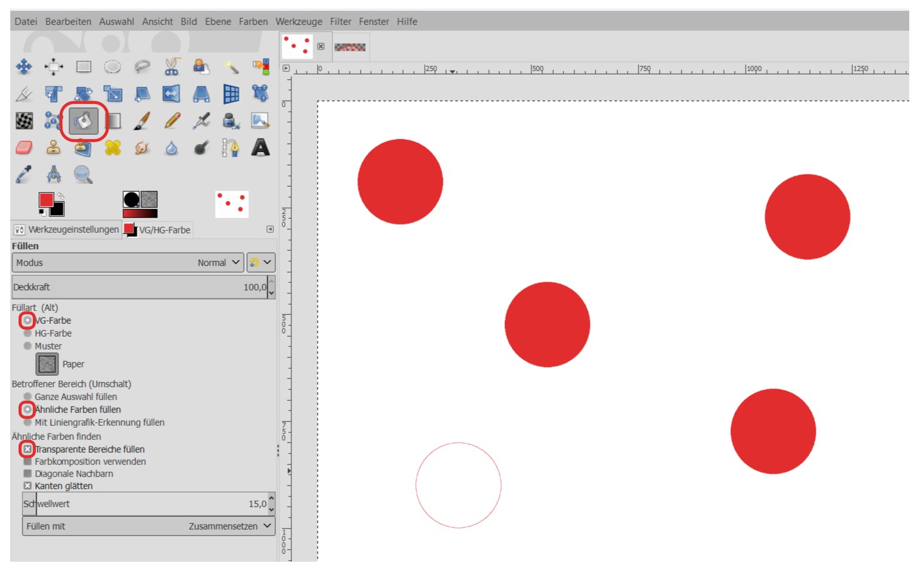
Task: Activate the Eraser tool
Action: (x=24, y=148)
